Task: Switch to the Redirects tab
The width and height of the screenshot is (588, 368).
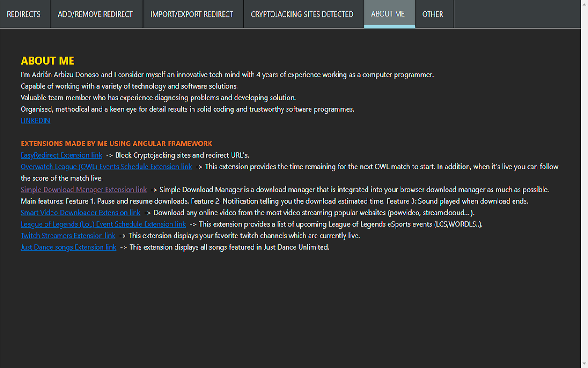Action: coord(24,14)
